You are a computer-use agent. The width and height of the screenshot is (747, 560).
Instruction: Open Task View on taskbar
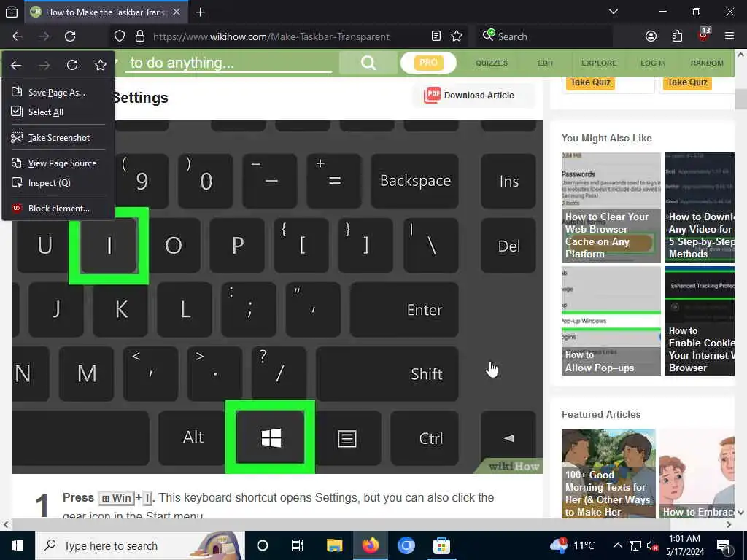pyautogui.click(x=298, y=545)
